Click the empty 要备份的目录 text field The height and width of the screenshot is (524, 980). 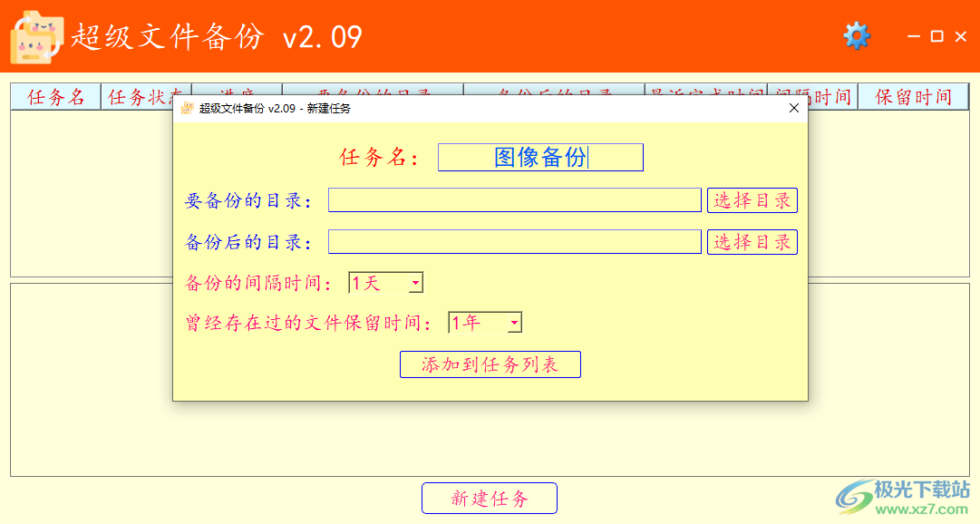(x=513, y=199)
